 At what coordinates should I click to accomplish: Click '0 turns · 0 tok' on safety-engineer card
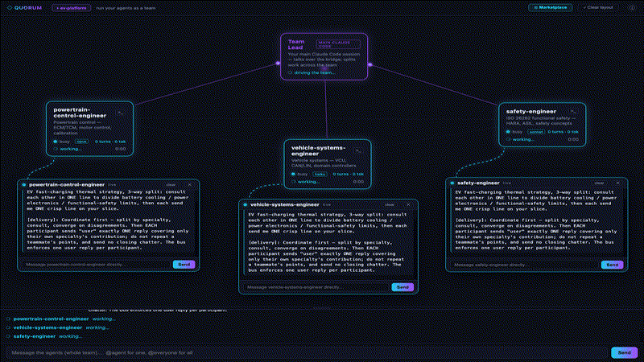click(563, 132)
